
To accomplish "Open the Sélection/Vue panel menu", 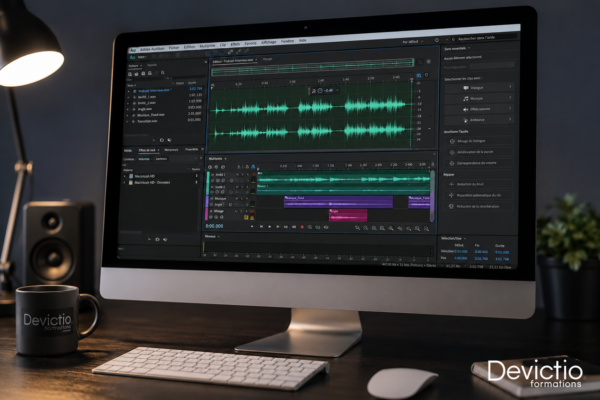I will (465, 238).
